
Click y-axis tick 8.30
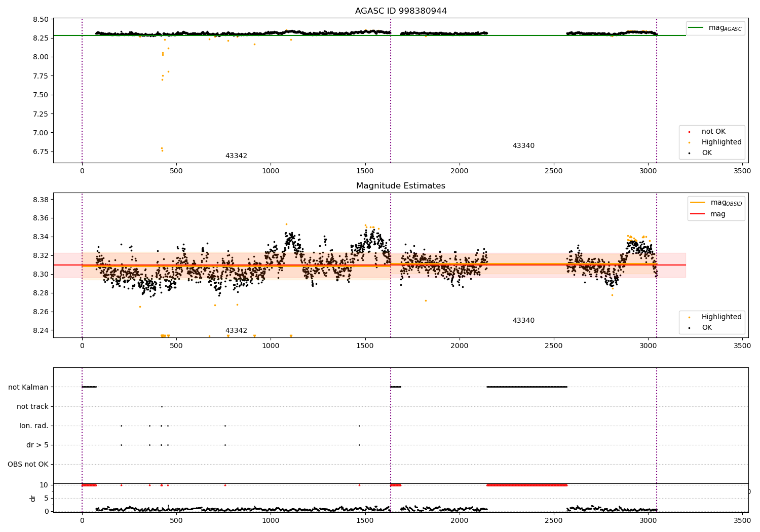[40, 275]
